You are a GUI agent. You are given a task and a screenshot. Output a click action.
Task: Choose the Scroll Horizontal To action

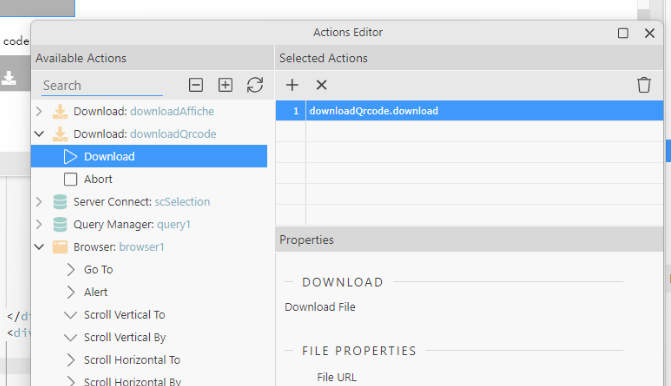click(132, 360)
